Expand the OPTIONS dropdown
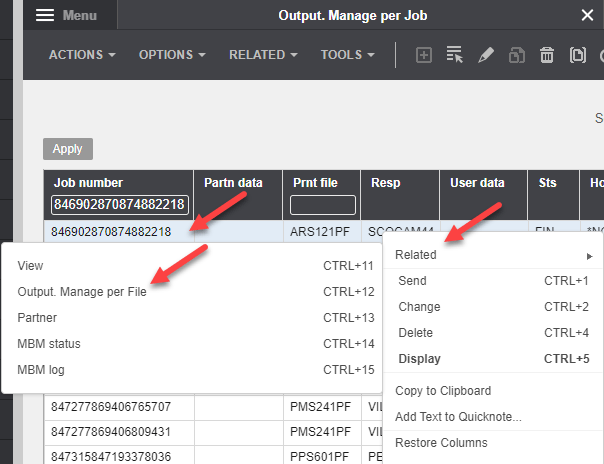This screenshot has height=464, width=604. (172, 55)
